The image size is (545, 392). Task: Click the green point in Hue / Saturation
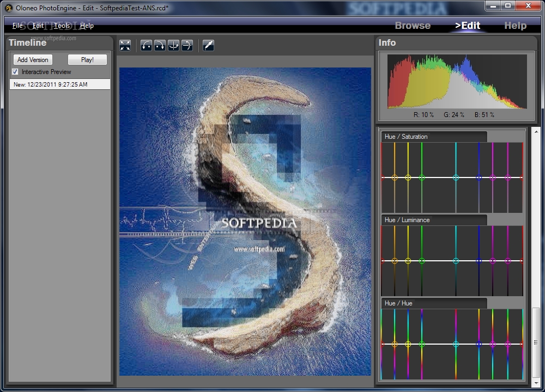pos(422,177)
